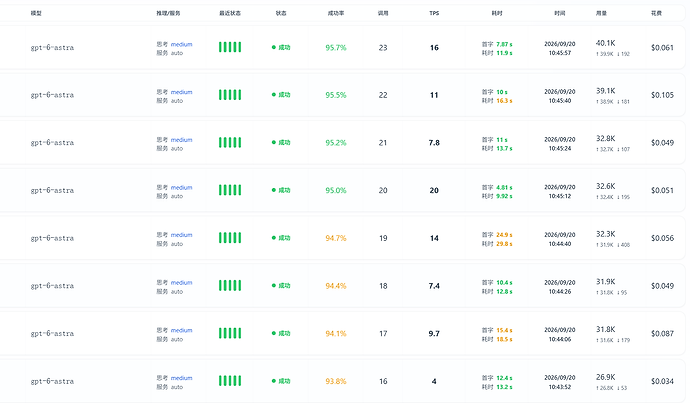Click the 花费 column header

point(656,13)
